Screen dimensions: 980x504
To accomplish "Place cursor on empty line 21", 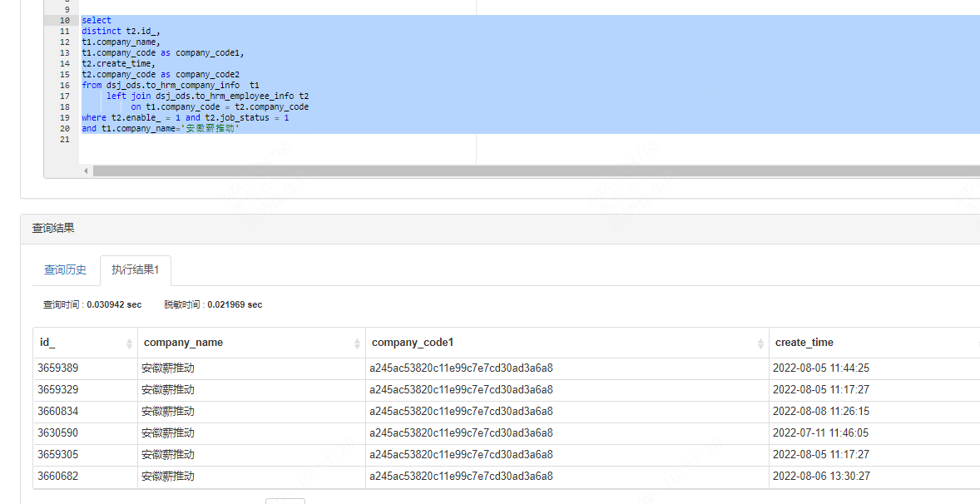I will click(x=250, y=140).
